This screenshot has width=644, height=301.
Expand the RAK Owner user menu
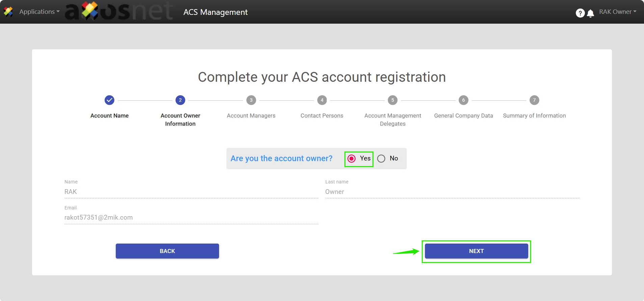coord(617,12)
